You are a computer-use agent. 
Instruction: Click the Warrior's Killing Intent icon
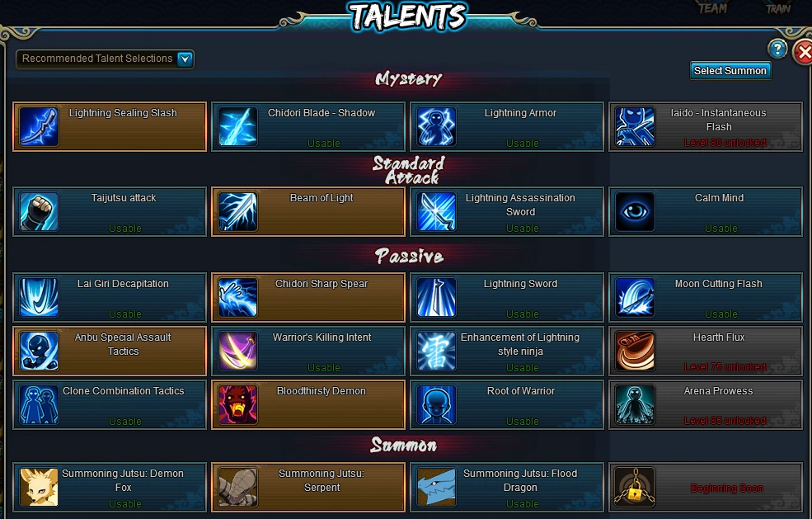pos(237,351)
